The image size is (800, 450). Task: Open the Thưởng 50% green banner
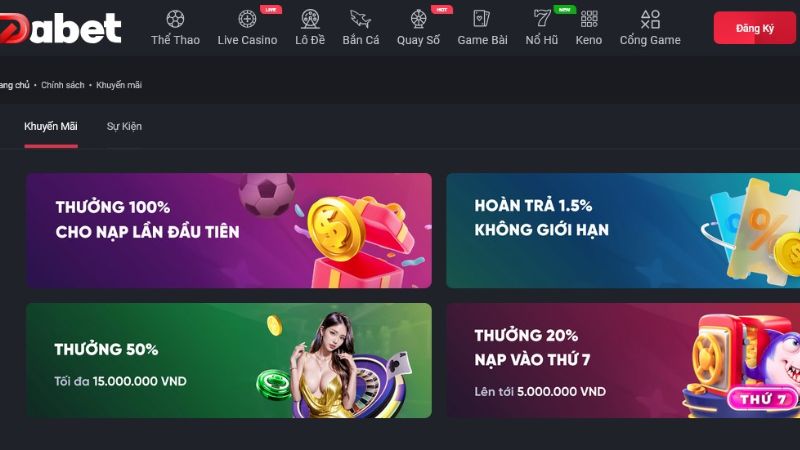click(x=229, y=361)
